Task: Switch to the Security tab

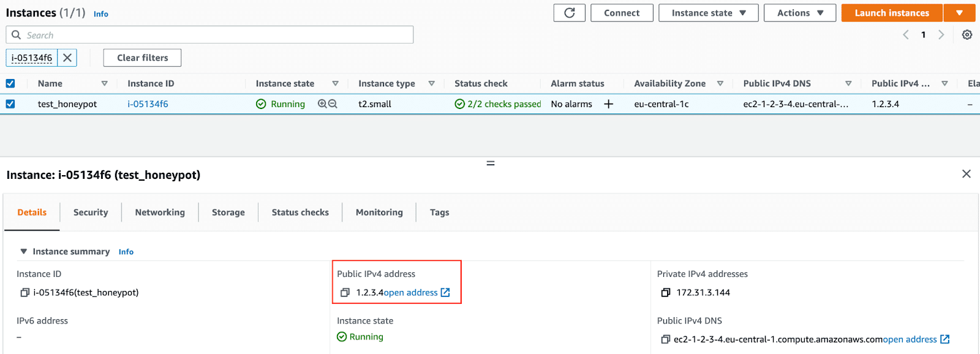Action: pyautogui.click(x=91, y=213)
